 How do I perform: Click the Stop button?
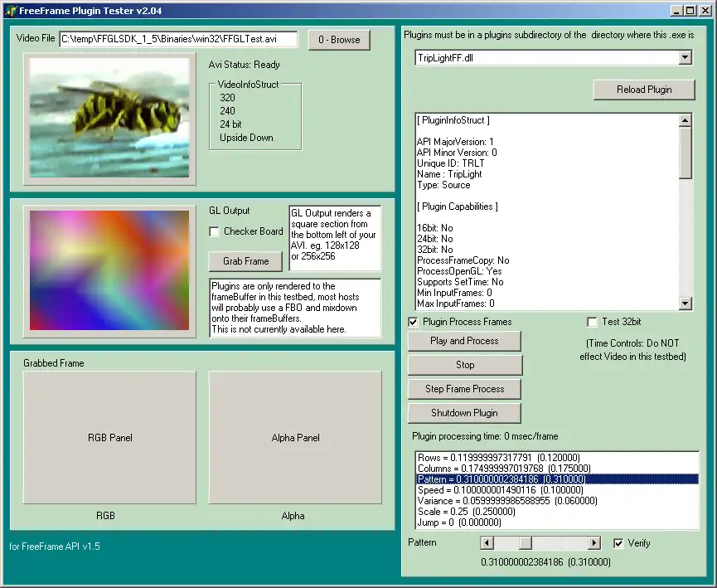pos(464,365)
